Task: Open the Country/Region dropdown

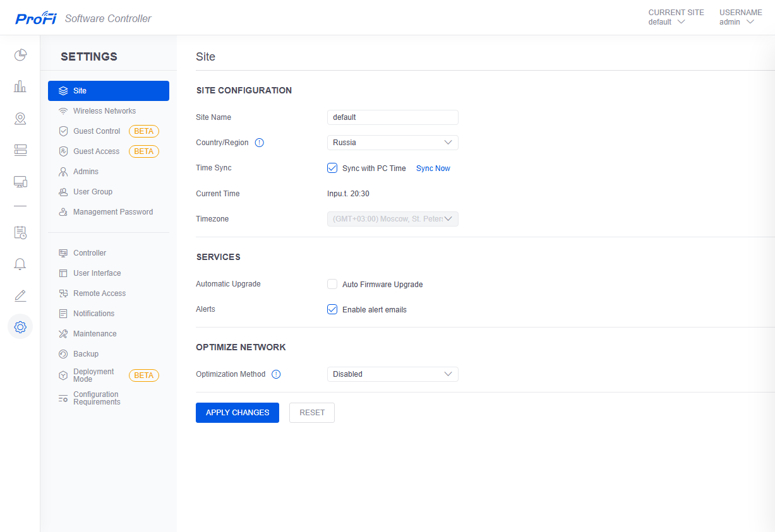Action: coord(392,143)
